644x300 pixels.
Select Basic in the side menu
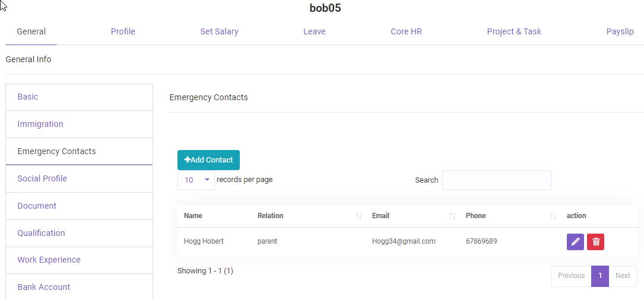pyautogui.click(x=28, y=97)
